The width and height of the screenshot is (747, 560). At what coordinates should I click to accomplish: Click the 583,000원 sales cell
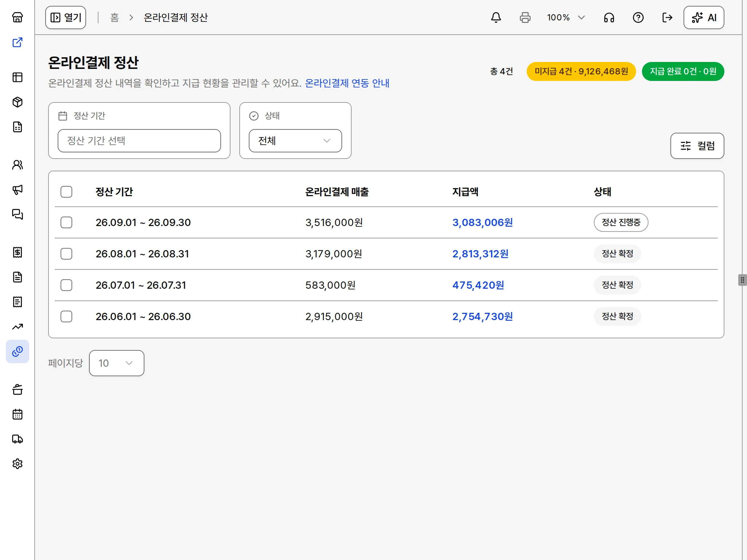point(330,285)
